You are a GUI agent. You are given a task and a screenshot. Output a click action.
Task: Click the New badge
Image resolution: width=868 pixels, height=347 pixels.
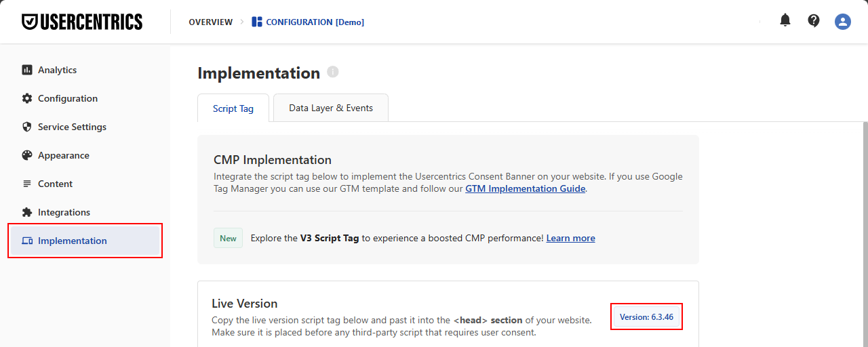(228, 238)
